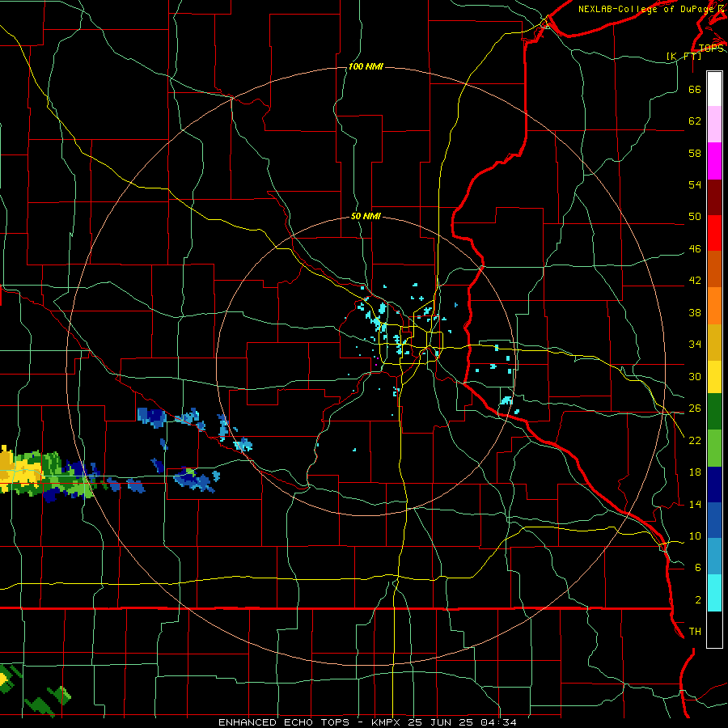This screenshot has width=728, height=728.
Task: Click the 'NEXLAB-College of DuPage' credit text
Action: pyautogui.click(x=645, y=9)
